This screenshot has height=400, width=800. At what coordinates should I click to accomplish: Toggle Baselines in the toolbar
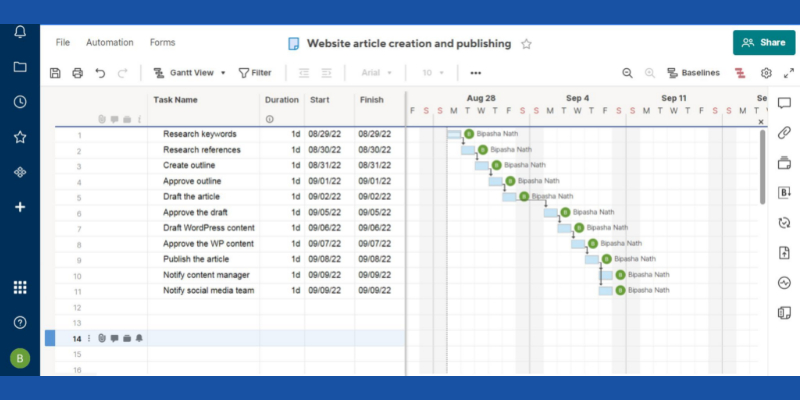click(693, 73)
